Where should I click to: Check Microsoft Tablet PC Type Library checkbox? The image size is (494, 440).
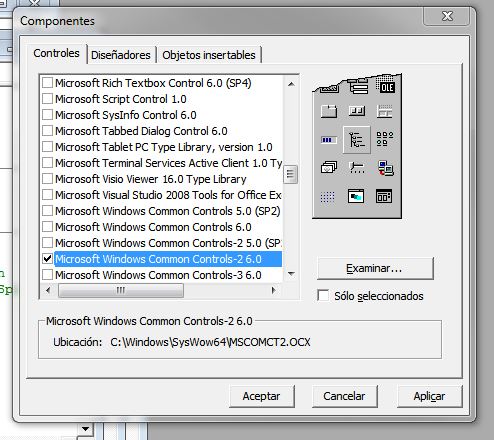coord(47,146)
